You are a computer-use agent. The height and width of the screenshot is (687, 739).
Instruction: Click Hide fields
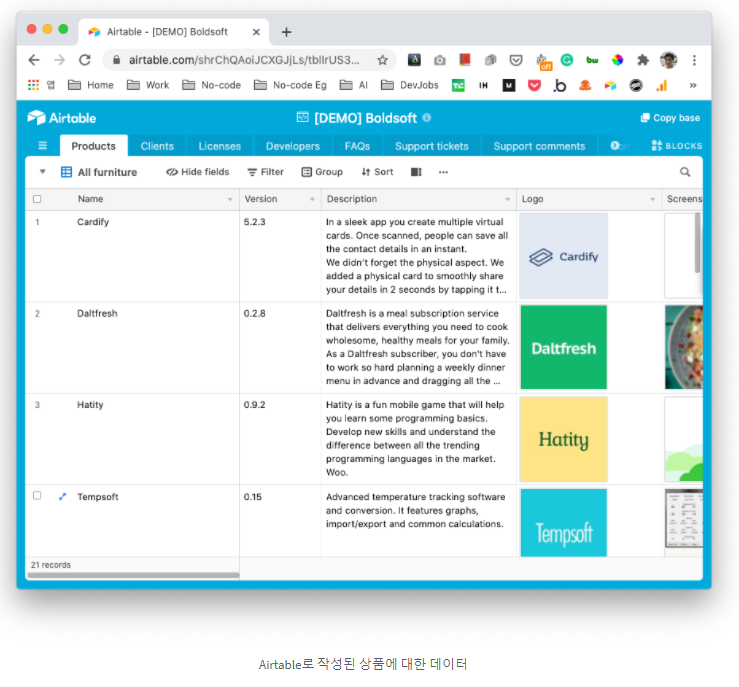pos(197,172)
